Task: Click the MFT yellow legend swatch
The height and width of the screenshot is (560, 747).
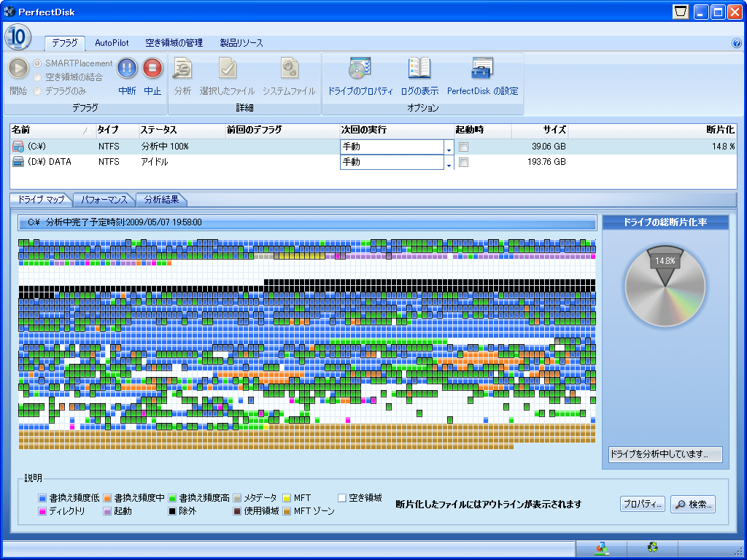Action: (x=287, y=499)
